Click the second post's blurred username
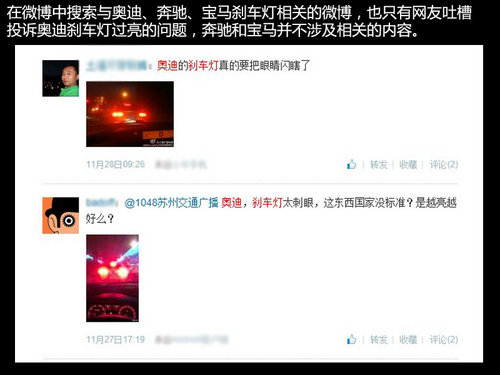The width and height of the screenshot is (500, 375). tap(102, 202)
